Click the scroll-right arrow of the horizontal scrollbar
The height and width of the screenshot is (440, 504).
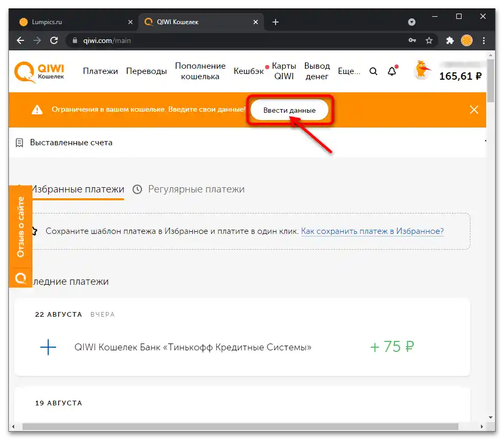coord(482,426)
